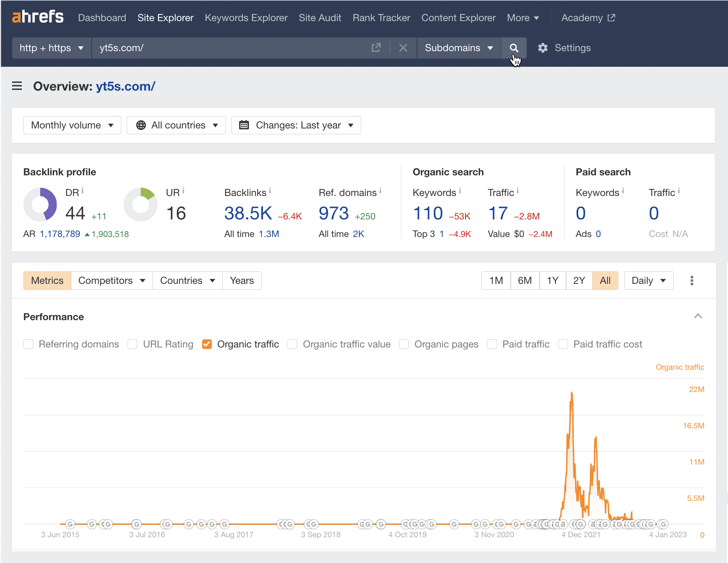The width and height of the screenshot is (728, 563).
Task: Clear the target URL with the X icon
Action: click(x=403, y=48)
